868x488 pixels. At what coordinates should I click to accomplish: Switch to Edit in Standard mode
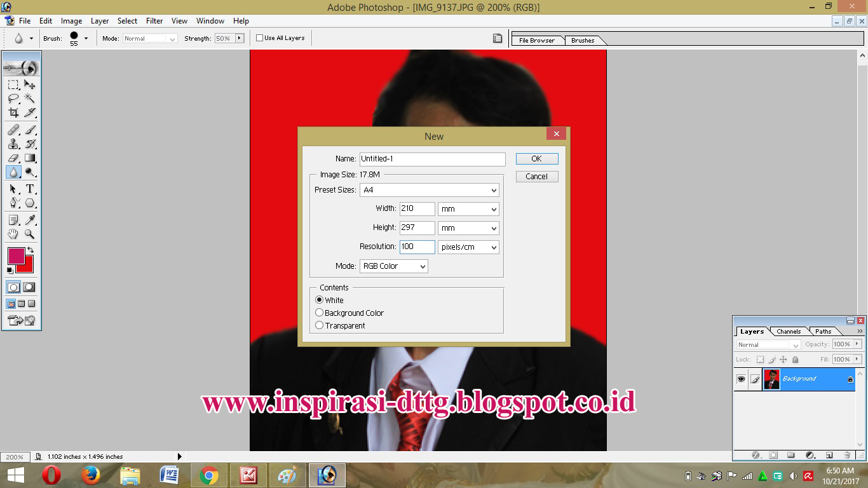tap(13, 287)
